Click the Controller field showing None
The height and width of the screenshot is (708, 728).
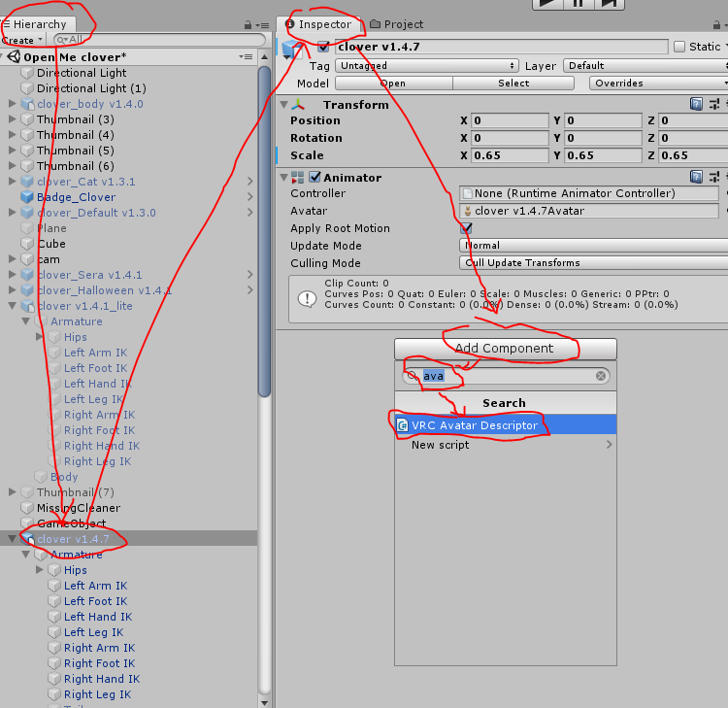tap(589, 193)
